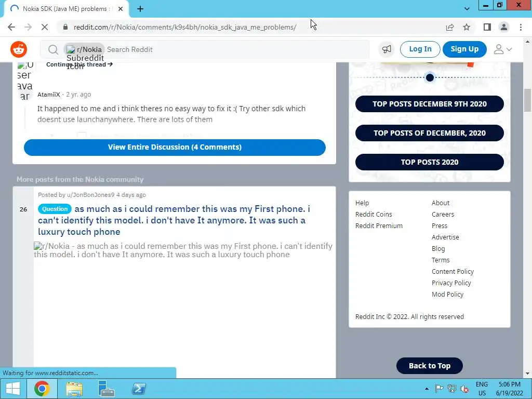
Task: Open AtamiiX user profile link
Action: coord(48,95)
